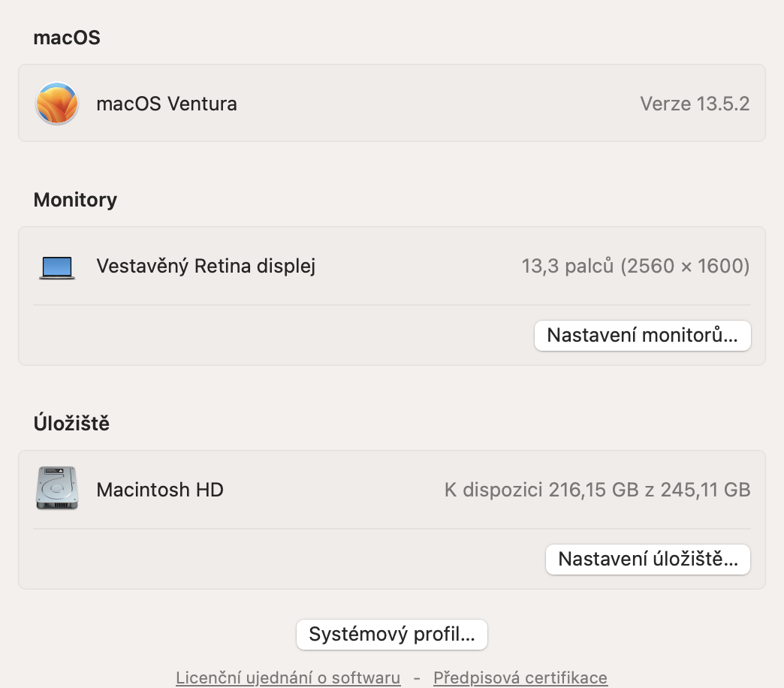The image size is (784, 688).
Task: Click the built-in Retina display laptop icon
Action: (x=57, y=267)
